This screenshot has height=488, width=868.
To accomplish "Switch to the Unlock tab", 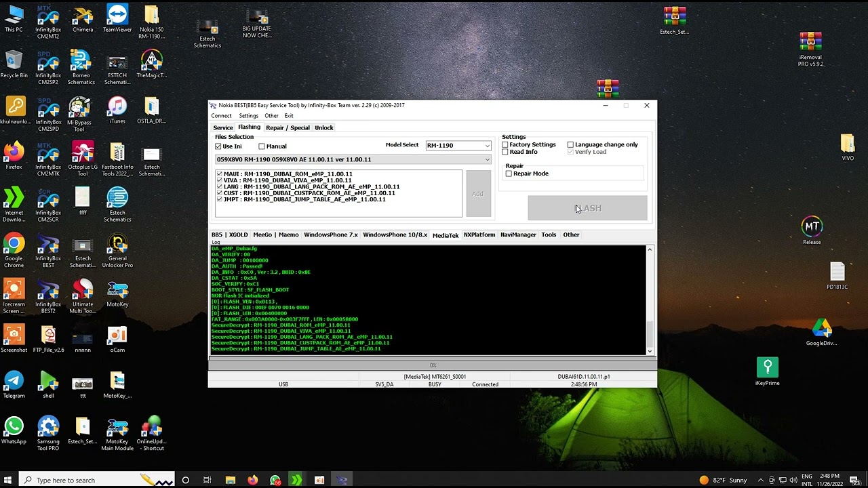I will point(324,127).
